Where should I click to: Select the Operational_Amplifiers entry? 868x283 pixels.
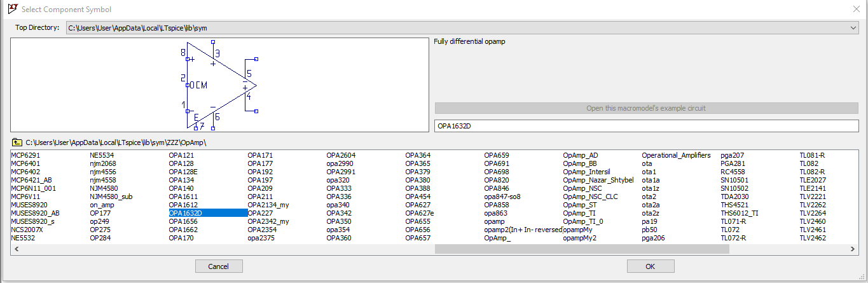[x=677, y=155]
